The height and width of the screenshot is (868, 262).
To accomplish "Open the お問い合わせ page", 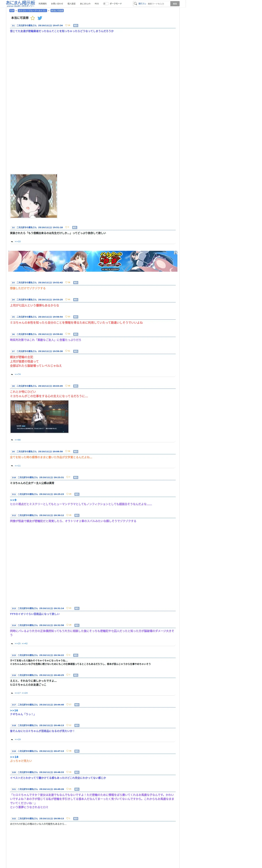I will coord(57,4).
